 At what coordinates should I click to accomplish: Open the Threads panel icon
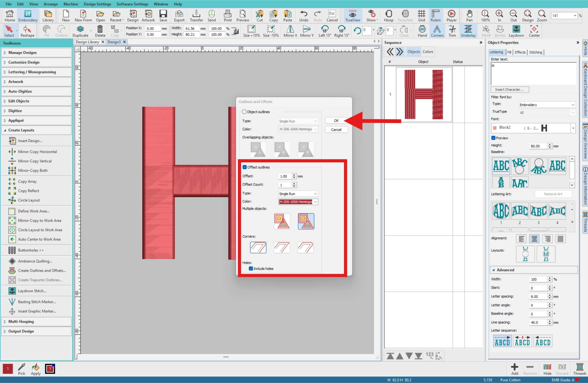tap(580, 369)
